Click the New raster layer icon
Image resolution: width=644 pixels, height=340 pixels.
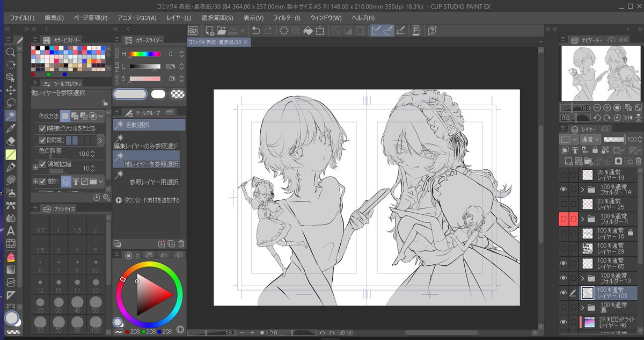568,161
